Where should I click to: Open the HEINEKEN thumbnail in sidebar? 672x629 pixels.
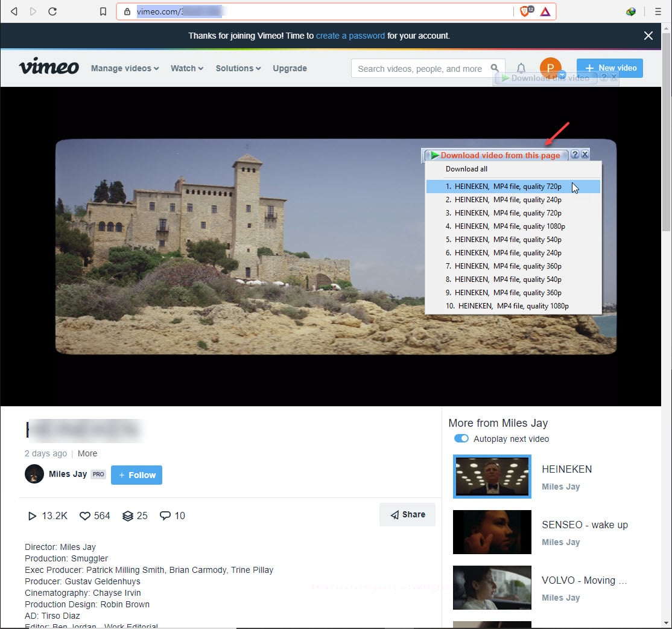click(492, 476)
